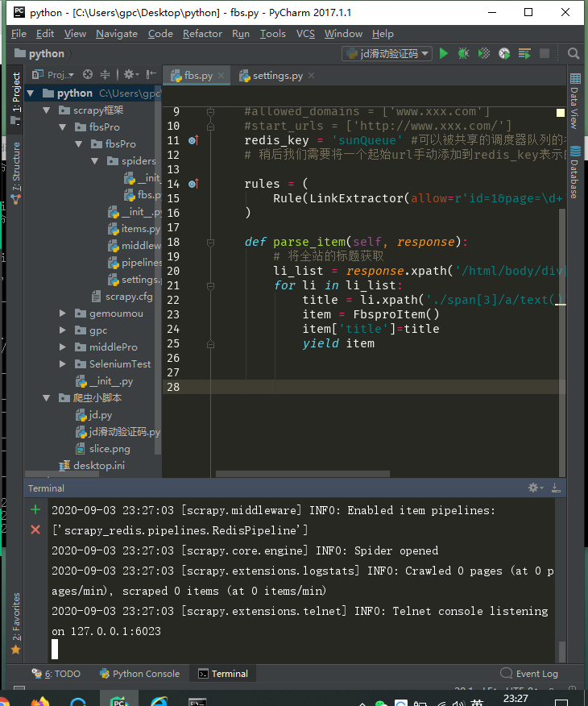Click the yellow inspection indicator square

tap(561, 113)
